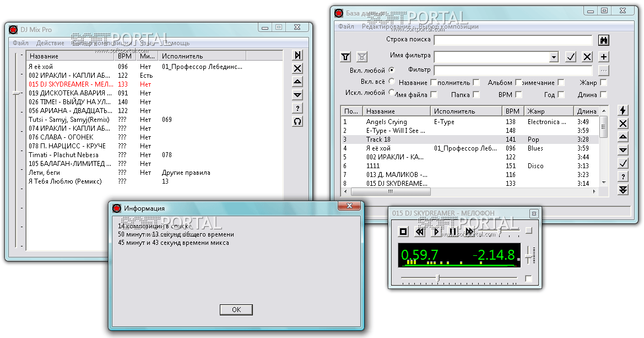Click skip-to-next icon in DJ Mix Pro

coord(298,55)
